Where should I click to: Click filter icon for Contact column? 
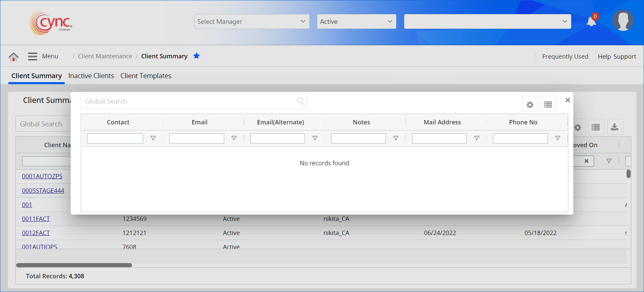[153, 138]
